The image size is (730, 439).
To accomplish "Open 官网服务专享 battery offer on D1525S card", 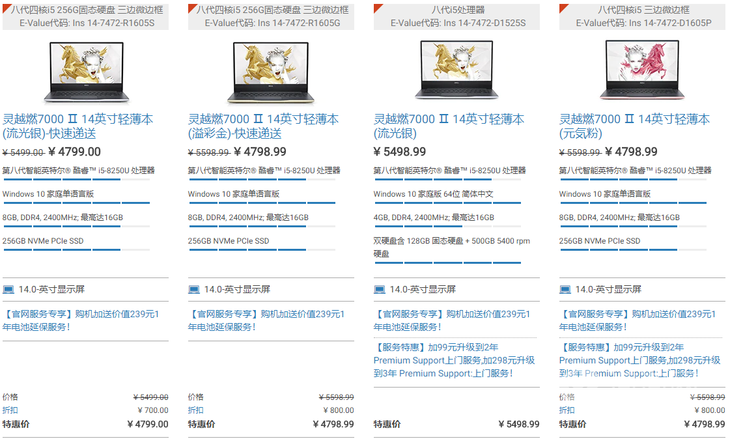I will (452, 321).
